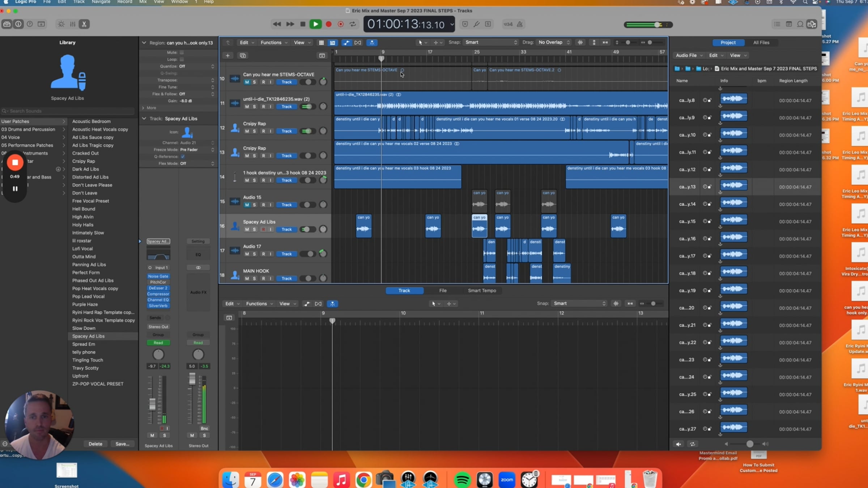Switch to the Smart Tempo editor tab
The height and width of the screenshot is (488, 868).
click(x=482, y=291)
